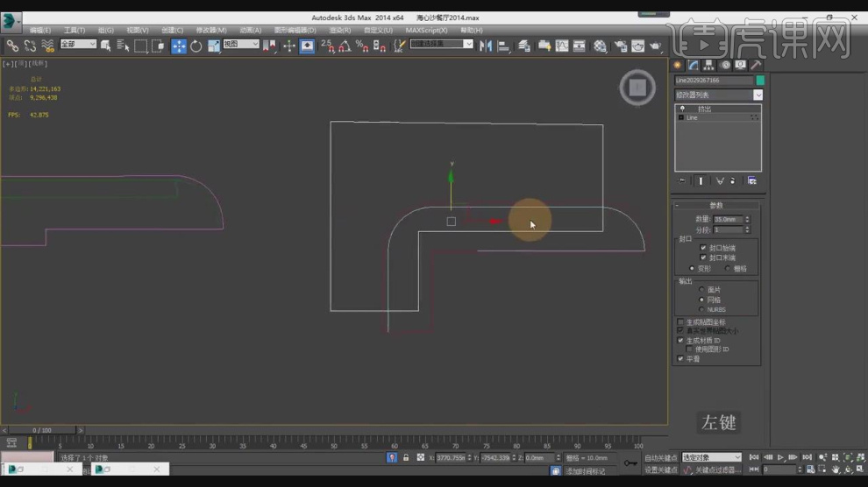Click the object color swatch

758,80
